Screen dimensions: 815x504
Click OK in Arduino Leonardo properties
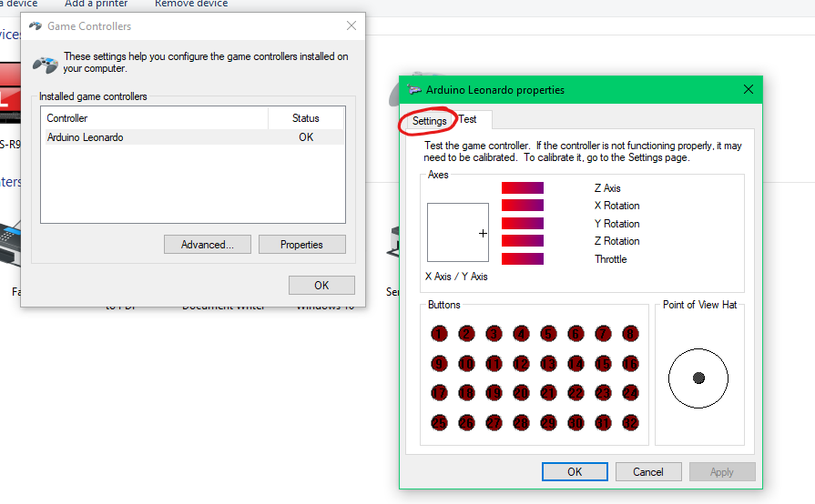point(575,472)
